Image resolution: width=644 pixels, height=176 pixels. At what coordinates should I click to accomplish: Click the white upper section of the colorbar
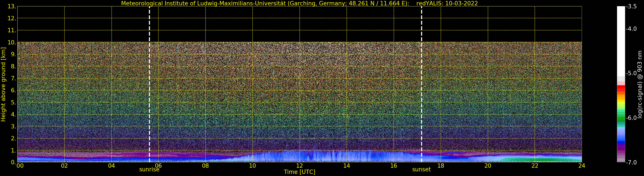[621, 41]
